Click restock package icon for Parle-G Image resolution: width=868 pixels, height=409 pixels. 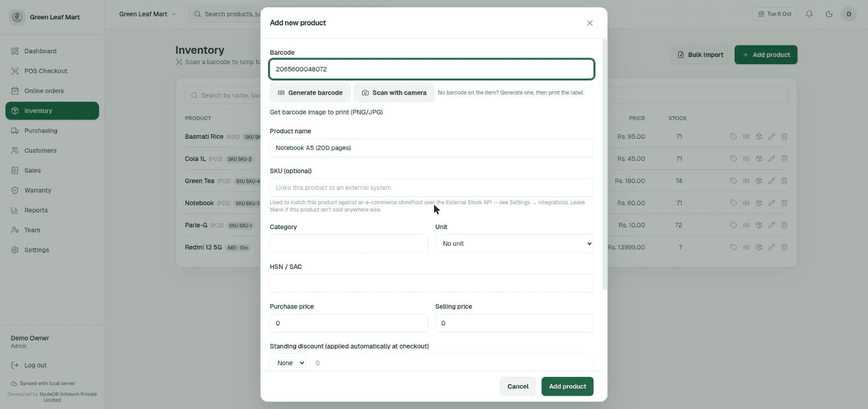pyautogui.click(x=759, y=225)
